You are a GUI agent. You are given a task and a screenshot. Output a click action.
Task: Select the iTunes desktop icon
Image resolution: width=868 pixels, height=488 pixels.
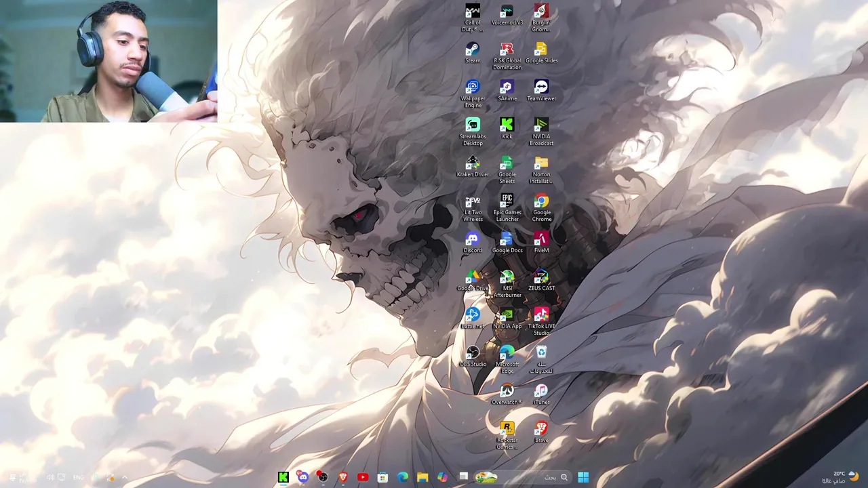[x=541, y=394]
